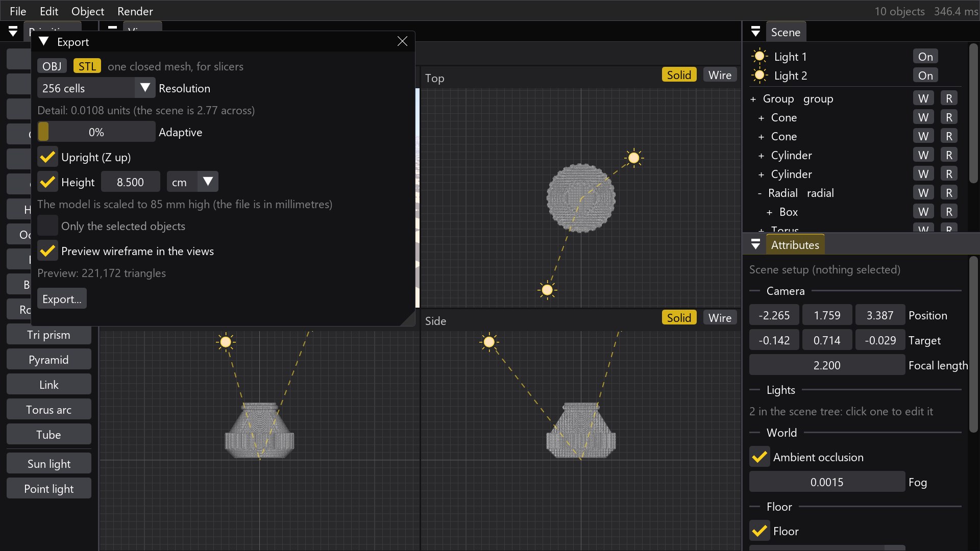
Task: Expand the Box node in Scene tree
Action: click(769, 212)
